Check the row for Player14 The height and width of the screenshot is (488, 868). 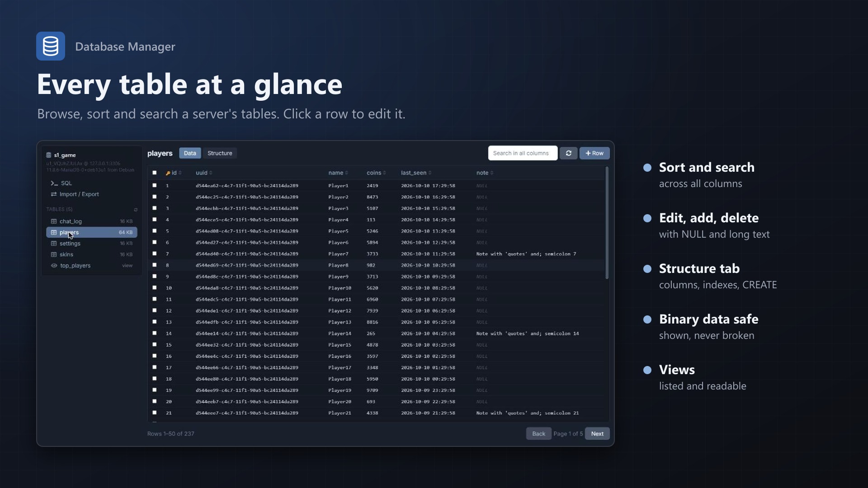pos(155,333)
